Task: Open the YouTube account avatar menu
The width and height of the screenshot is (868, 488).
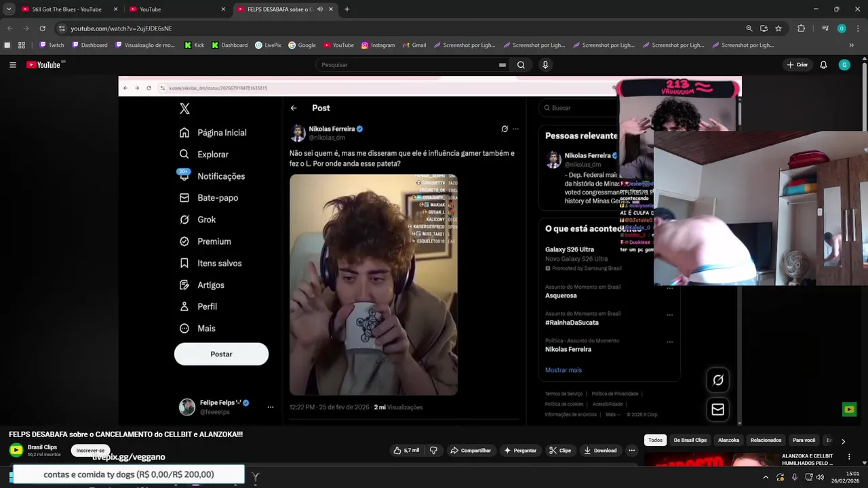Action: (x=844, y=65)
